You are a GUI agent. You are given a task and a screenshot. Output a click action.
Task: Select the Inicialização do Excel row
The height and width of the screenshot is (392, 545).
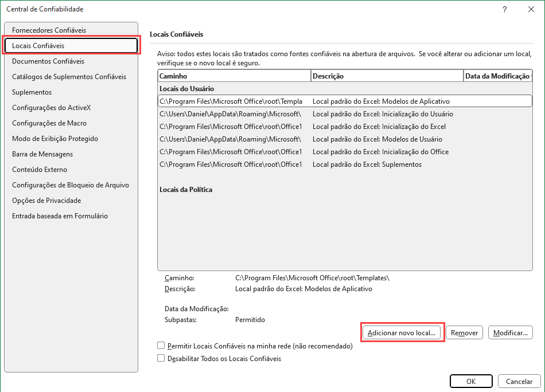(345, 127)
